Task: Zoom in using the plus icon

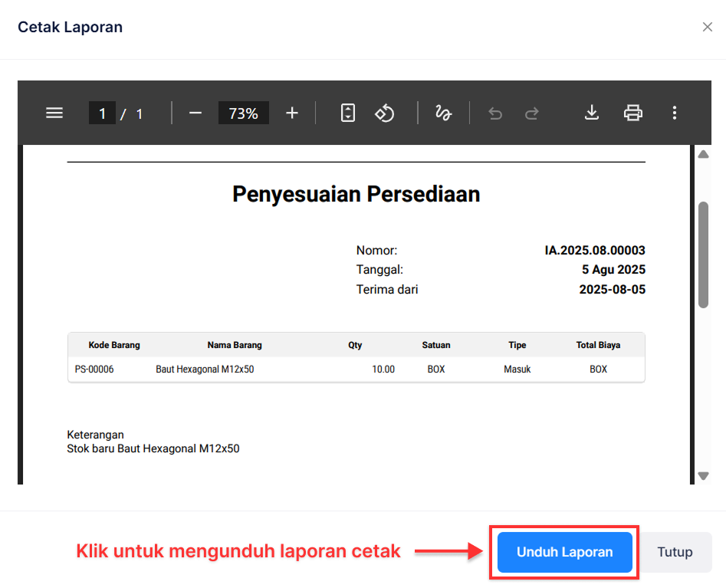Action: pos(291,113)
